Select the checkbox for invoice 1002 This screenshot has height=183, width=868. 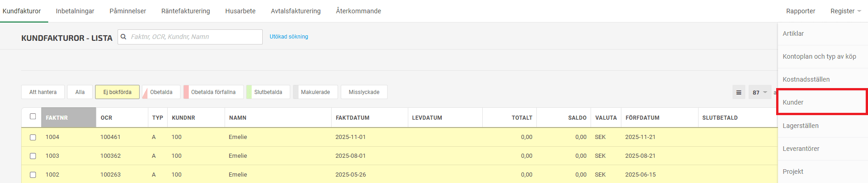[33, 175]
